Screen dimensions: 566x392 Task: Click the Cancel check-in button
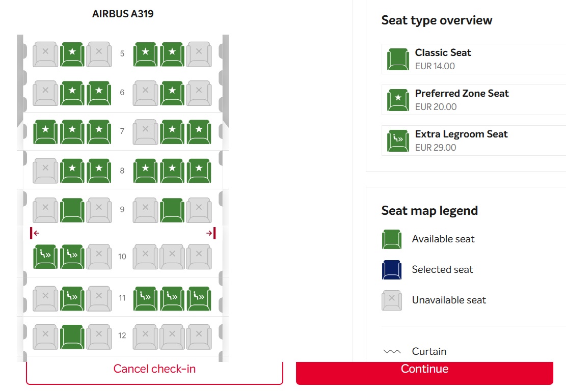coord(154,370)
